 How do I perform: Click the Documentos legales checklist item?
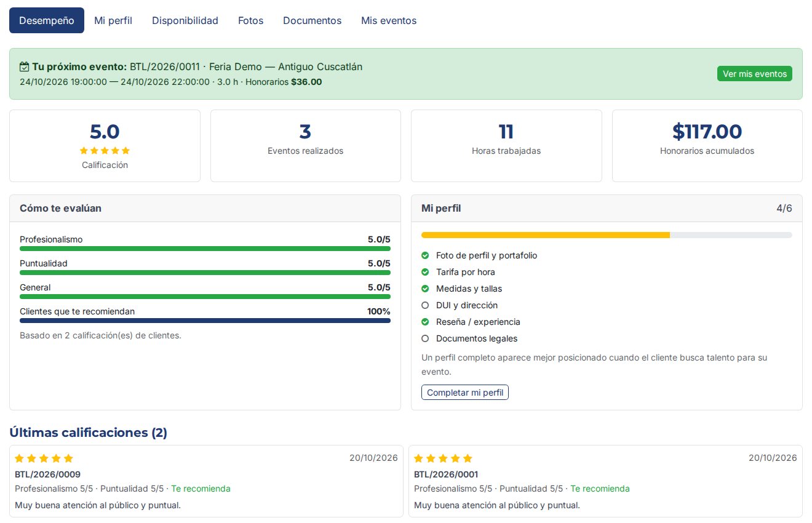[477, 338]
